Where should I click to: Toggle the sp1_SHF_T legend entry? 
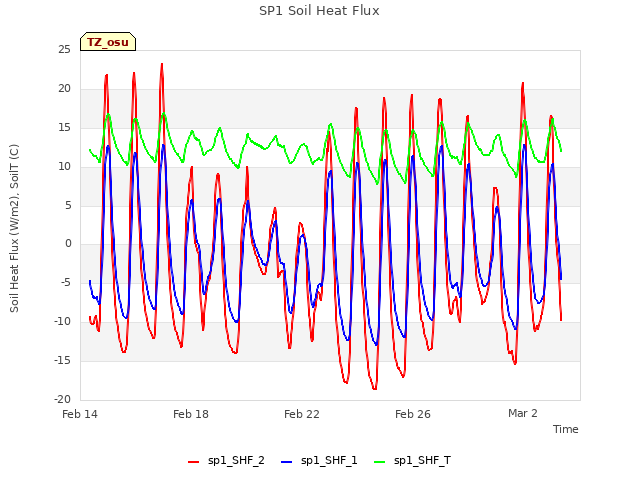click(x=413, y=461)
